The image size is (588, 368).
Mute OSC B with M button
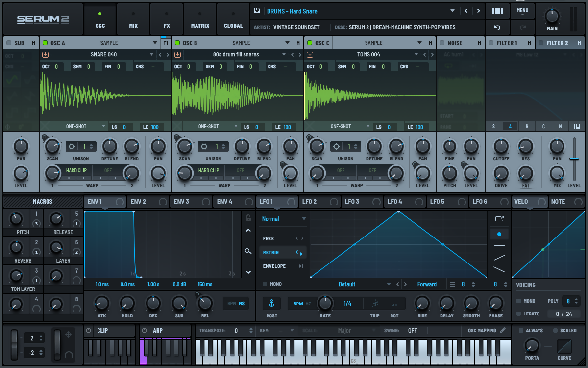click(298, 43)
